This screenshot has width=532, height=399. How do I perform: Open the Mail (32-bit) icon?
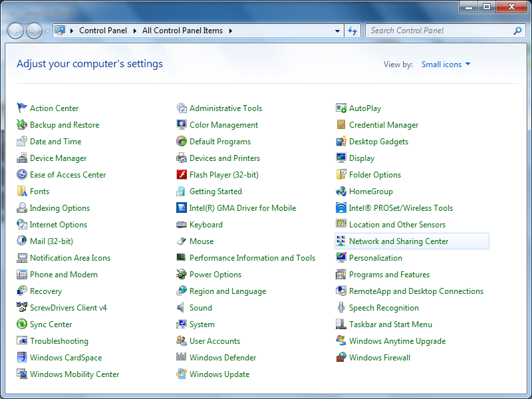[22, 241]
